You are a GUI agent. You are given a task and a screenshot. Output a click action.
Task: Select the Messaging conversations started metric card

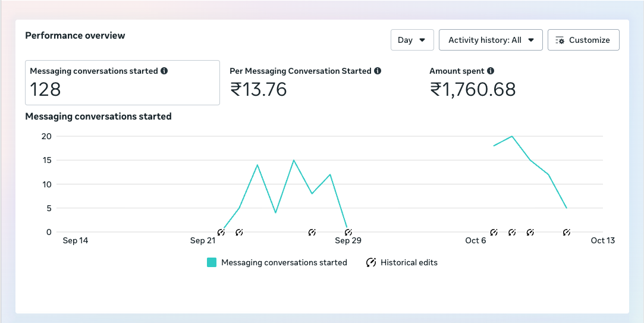(x=122, y=82)
